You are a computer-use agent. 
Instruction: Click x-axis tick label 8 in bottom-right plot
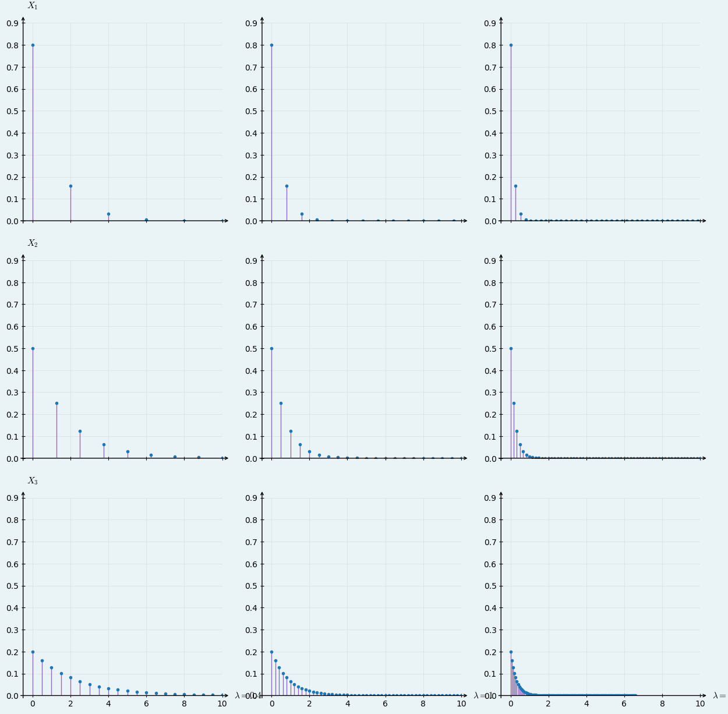(662, 704)
